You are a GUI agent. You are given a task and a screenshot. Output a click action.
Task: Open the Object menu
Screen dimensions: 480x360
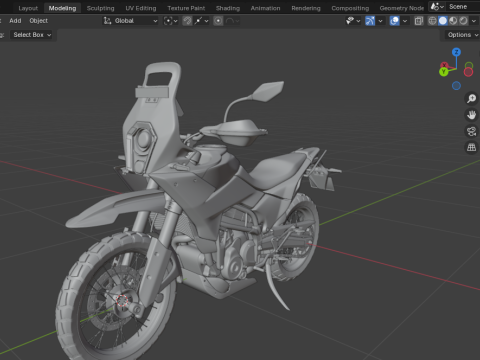click(38, 21)
